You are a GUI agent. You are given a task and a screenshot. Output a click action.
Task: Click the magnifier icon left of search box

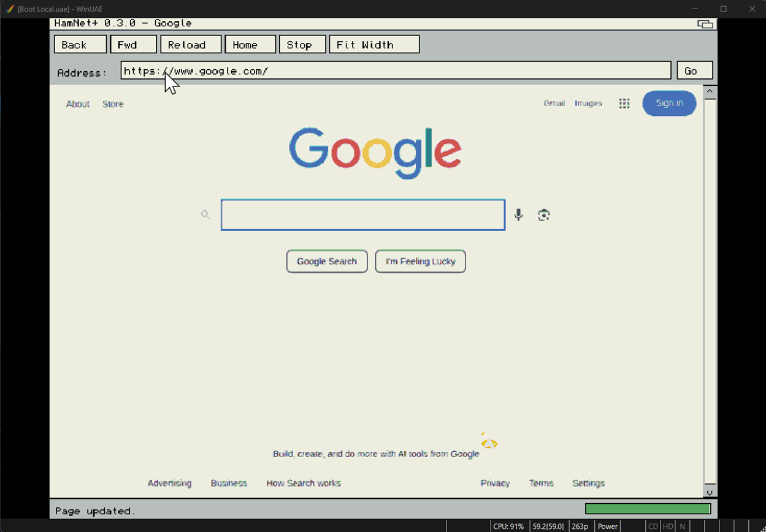click(x=205, y=215)
